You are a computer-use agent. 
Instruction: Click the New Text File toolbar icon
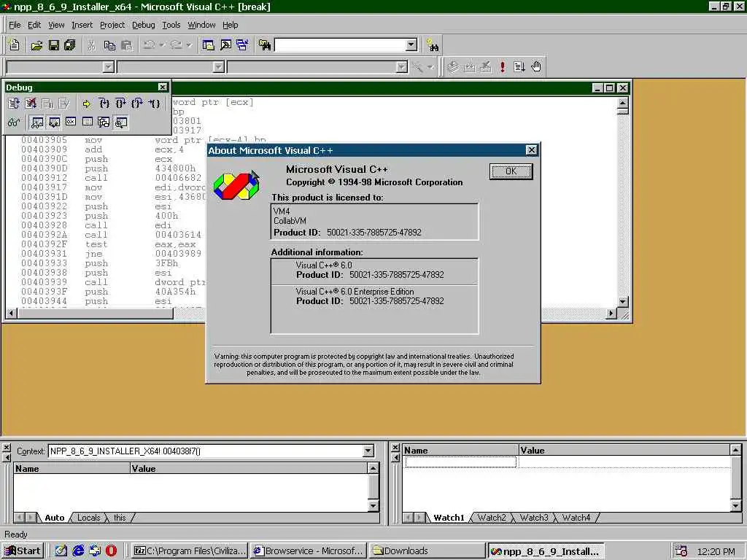pyautogui.click(x=15, y=45)
